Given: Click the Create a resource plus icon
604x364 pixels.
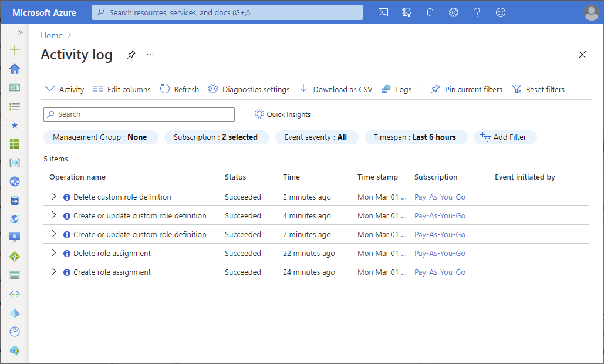Looking at the screenshot, I should click(15, 50).
